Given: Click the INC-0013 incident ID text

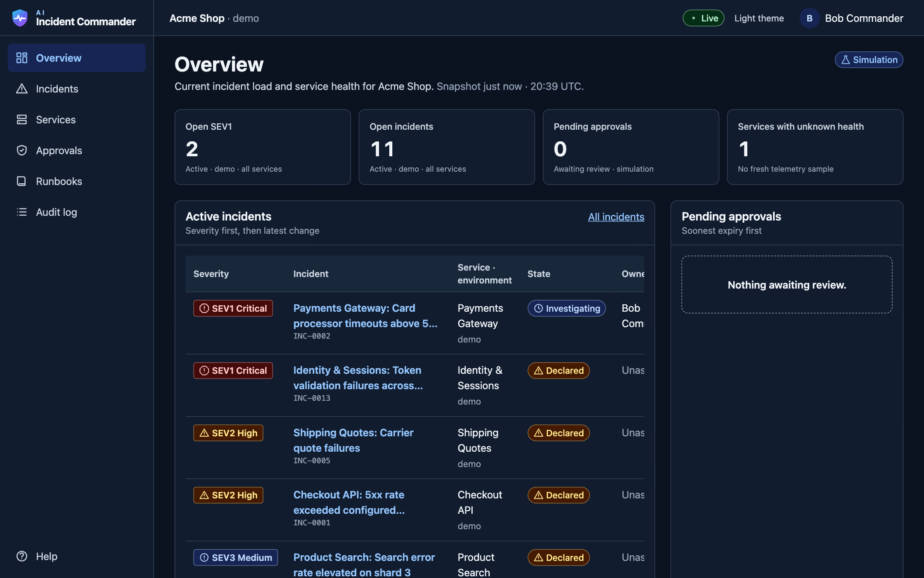Looking at the screenshot, I should coord(312,398).
